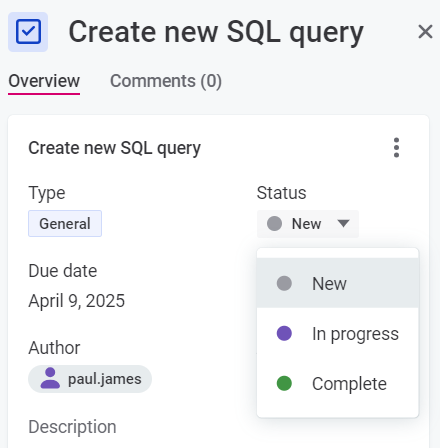Select the New status option in the list
Image resolution: width=440 pixels, height=448 pixels.
point(337,283)
